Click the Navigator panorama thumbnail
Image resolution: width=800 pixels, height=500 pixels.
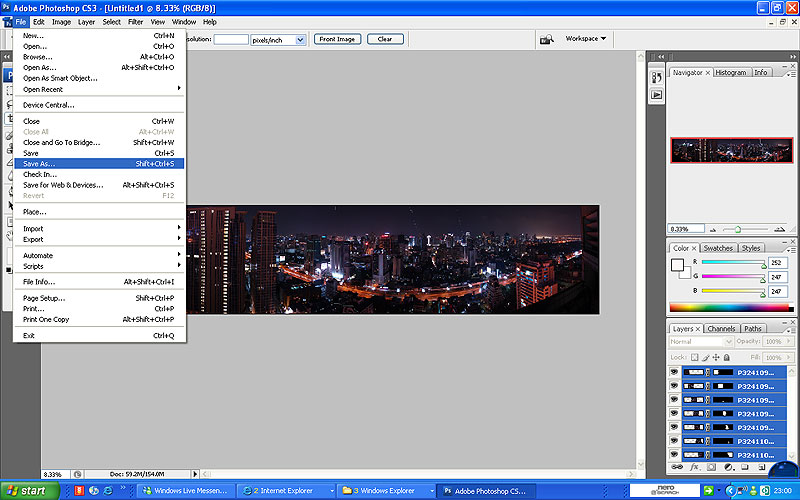point(732,151)
